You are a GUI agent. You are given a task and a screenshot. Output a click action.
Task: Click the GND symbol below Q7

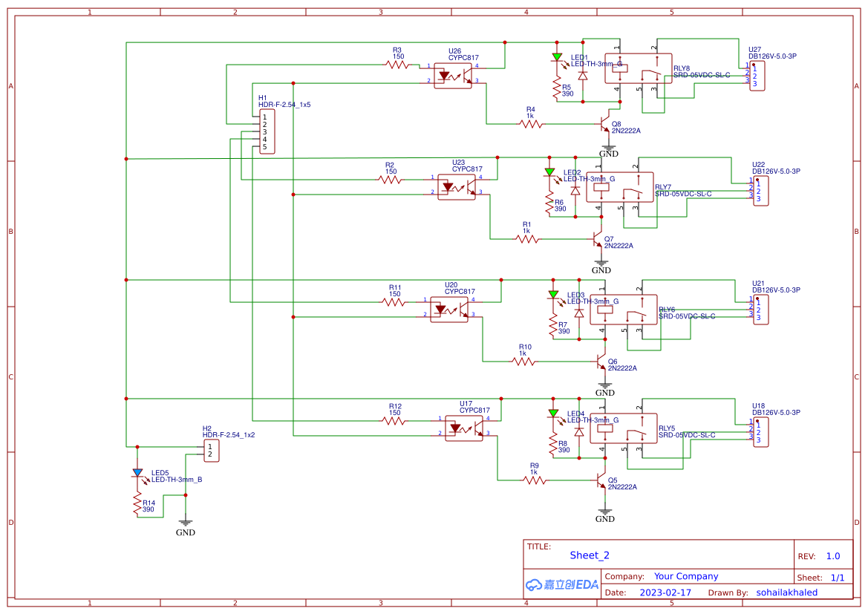point(600,264)
